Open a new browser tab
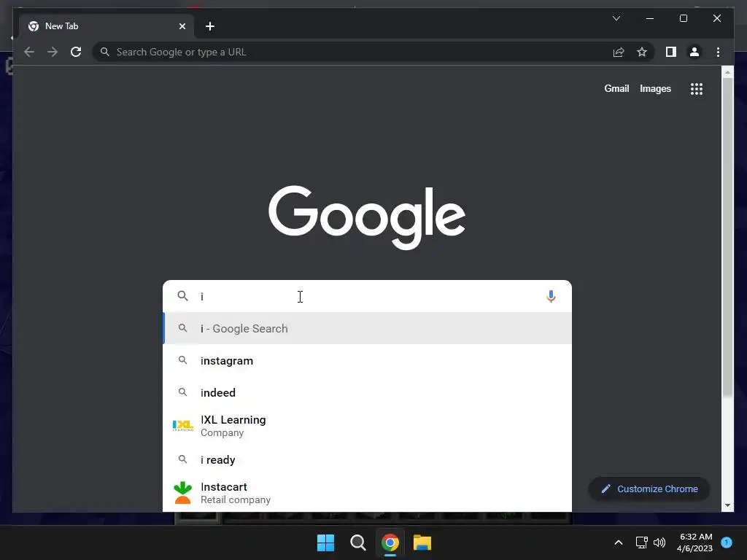 point(210,26)
